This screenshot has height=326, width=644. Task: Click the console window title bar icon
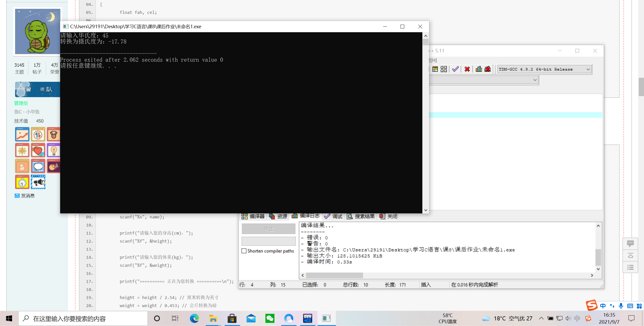[66, 26]
